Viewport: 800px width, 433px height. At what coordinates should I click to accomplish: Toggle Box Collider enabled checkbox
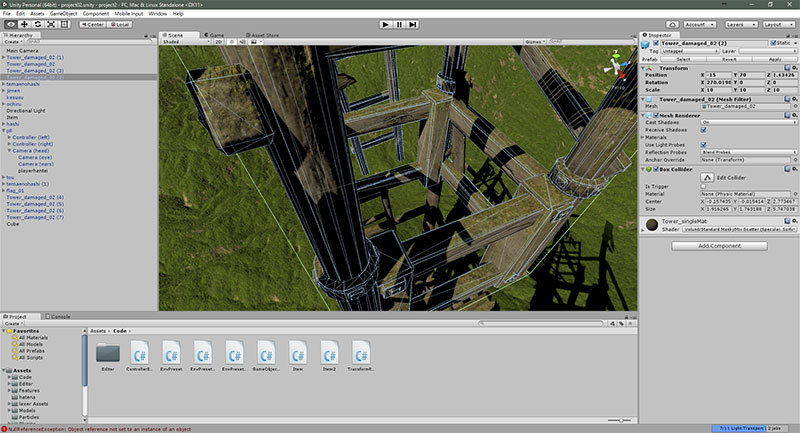coord(656,169)
